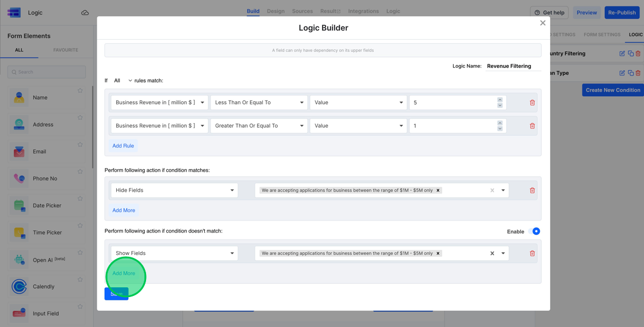Increment the value 5 stepper up arrow
644x327 pixels.
coord(500,100)
